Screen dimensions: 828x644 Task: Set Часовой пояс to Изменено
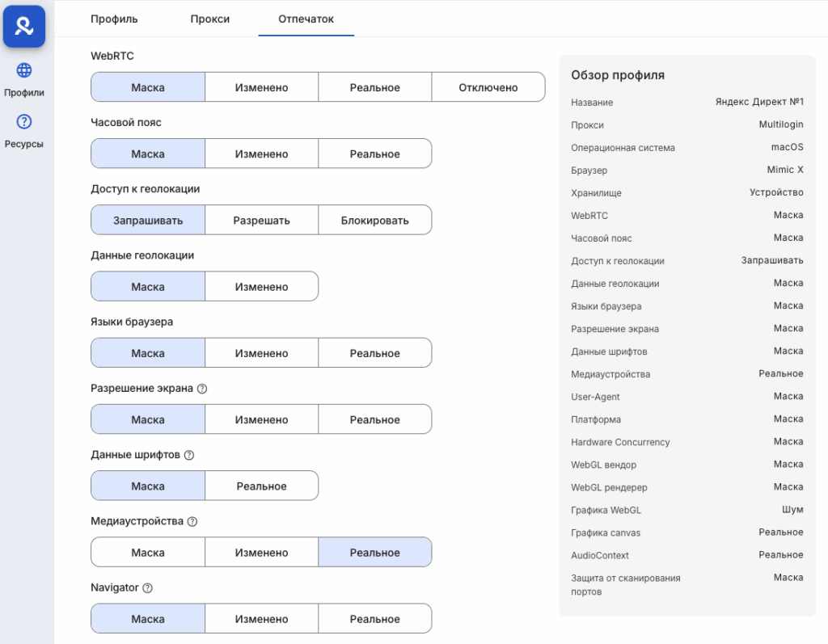(x=261, y=154)
